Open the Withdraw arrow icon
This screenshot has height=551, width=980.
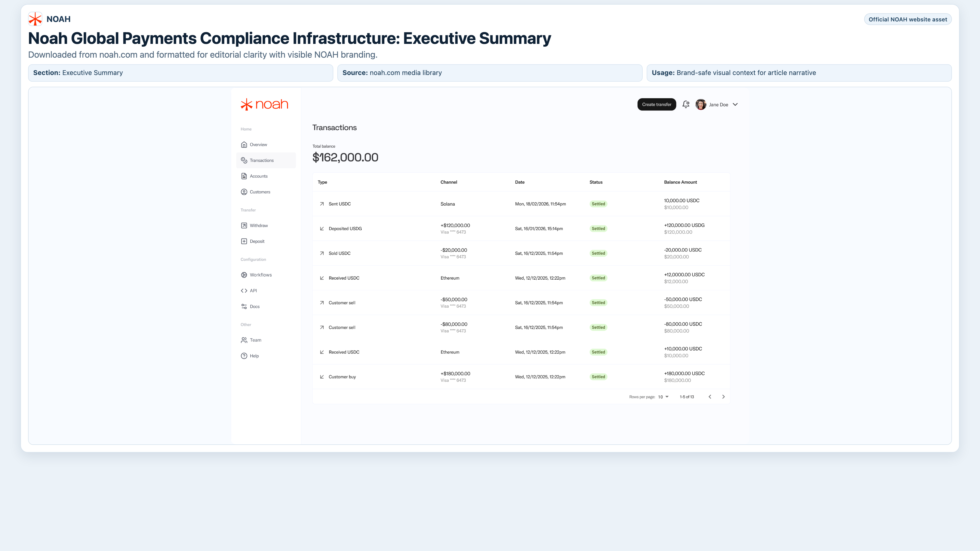tap(244, 226)
